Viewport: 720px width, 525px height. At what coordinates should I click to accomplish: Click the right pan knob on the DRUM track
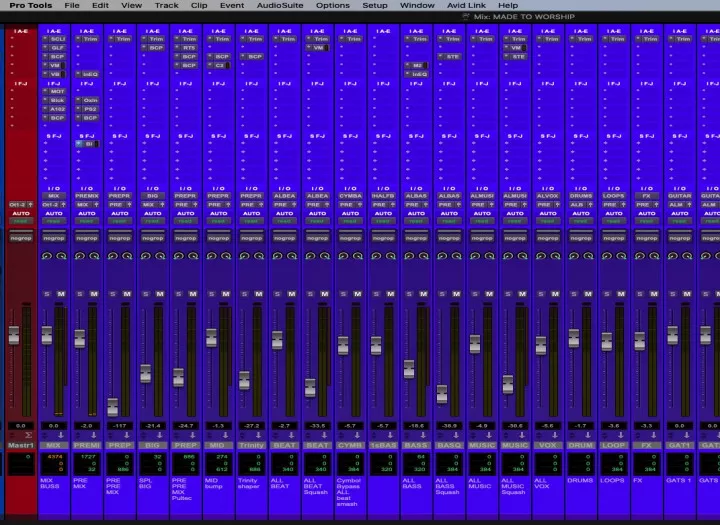tap(588, 256)
